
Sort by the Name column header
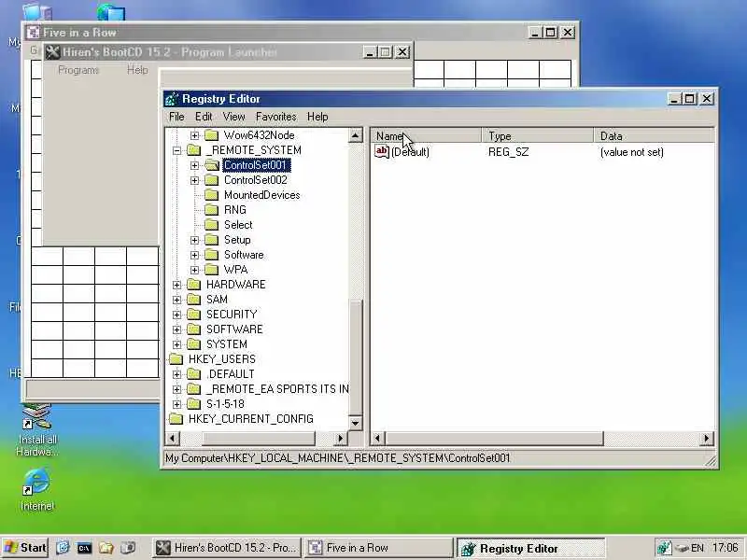427,136
